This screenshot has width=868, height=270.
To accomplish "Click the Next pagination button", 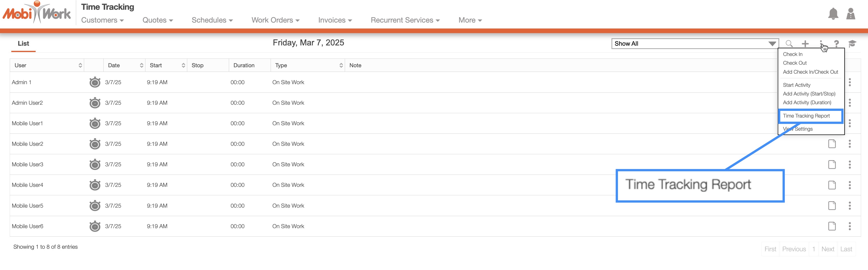I will tap(827, 249).
